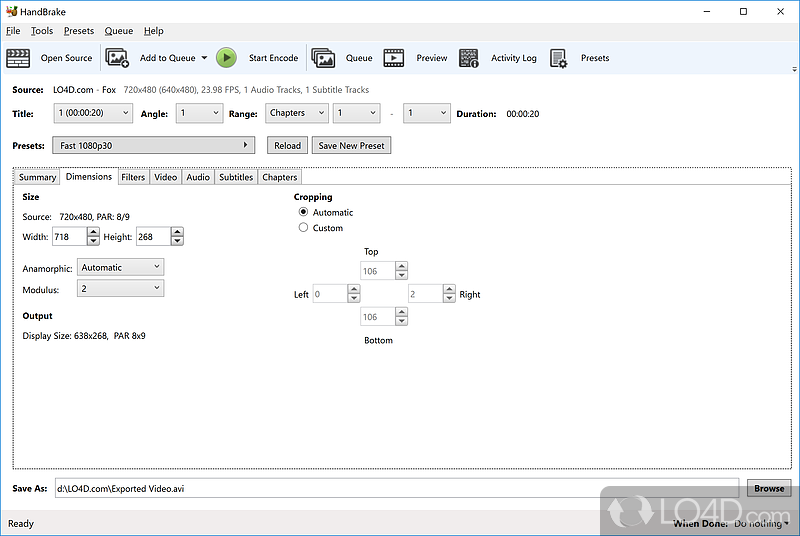This screenshot has height=536, width=800.
Task: Switch to the Video tab
Action: pyautogui.click(x=165, y=177)
